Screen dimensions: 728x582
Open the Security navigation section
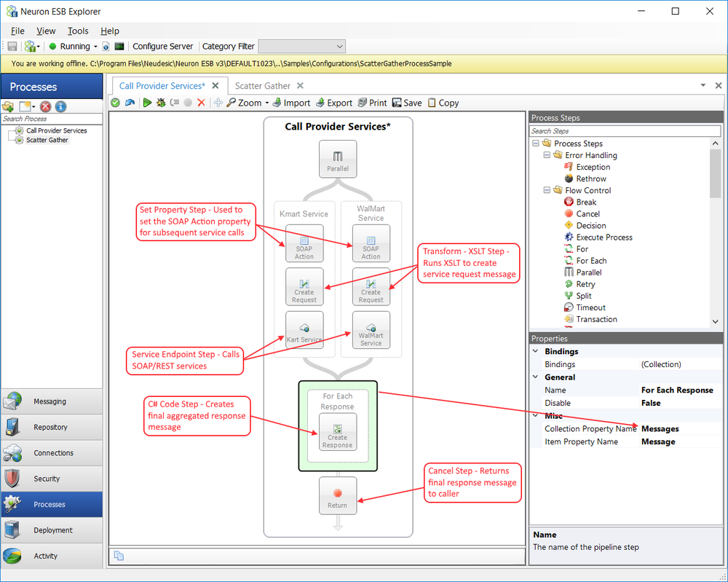[52, 479]
